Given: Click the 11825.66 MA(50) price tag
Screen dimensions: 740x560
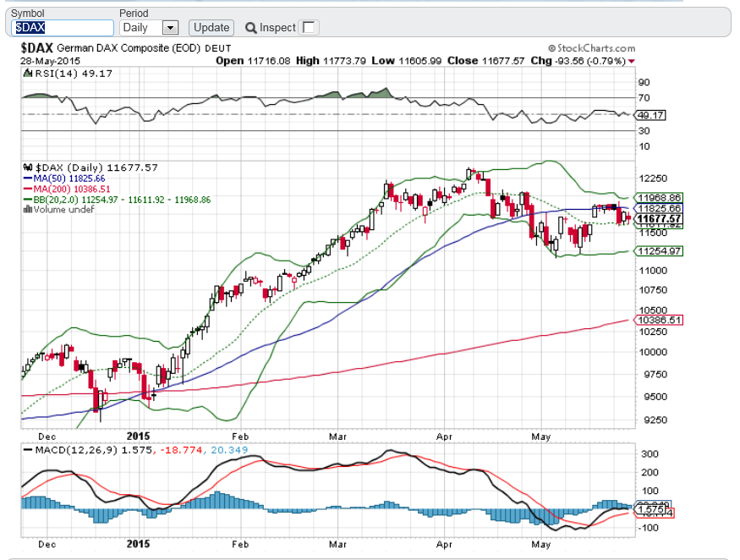Looking at the screenshot, I should pos(657,208).
